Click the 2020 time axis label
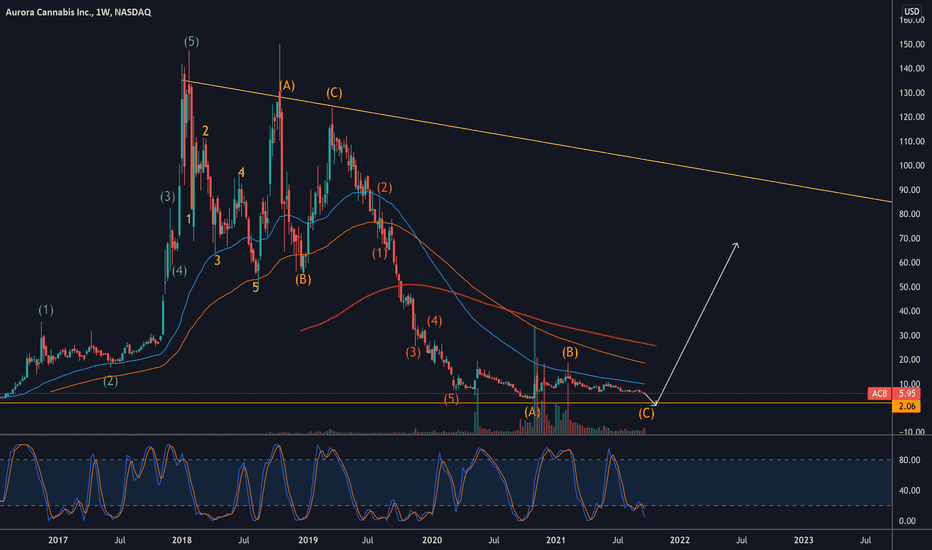This screenshot has width=932, height=550. point(432,540)
